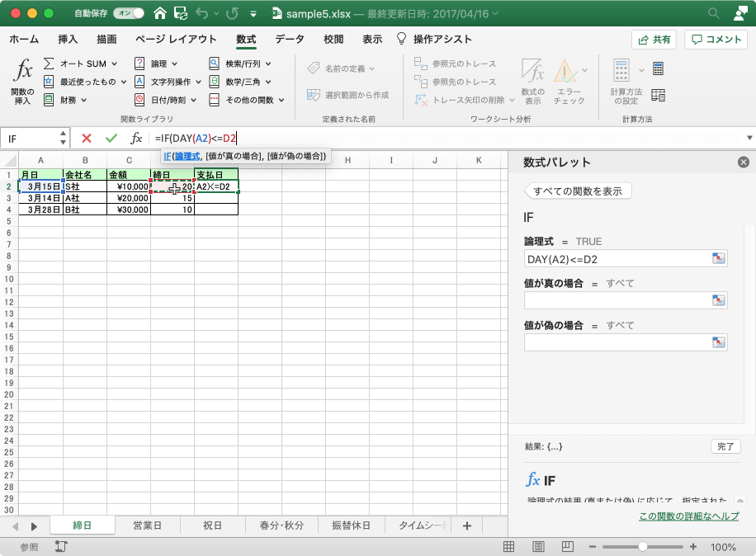The height and width of the screenshot is (556, 756).
Task: Click the 完了 button in formula palette
Action: pyautogui.click(x=725, y=446)
